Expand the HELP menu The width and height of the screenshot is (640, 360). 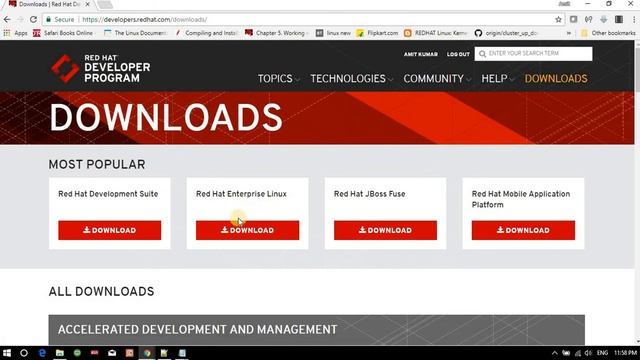pyautogui.click(x=497, y=79)
